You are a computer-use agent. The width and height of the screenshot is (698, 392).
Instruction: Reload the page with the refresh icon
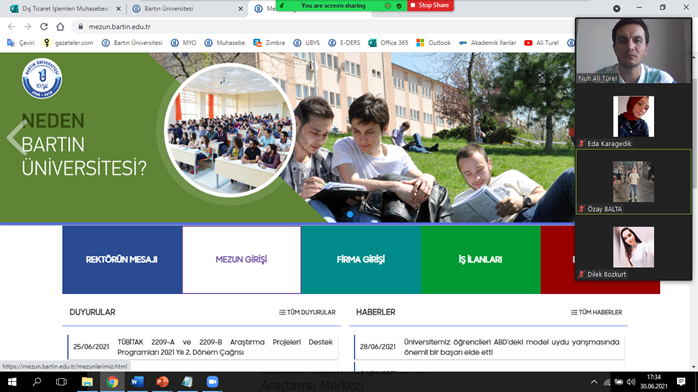click(x=44, y=27)
